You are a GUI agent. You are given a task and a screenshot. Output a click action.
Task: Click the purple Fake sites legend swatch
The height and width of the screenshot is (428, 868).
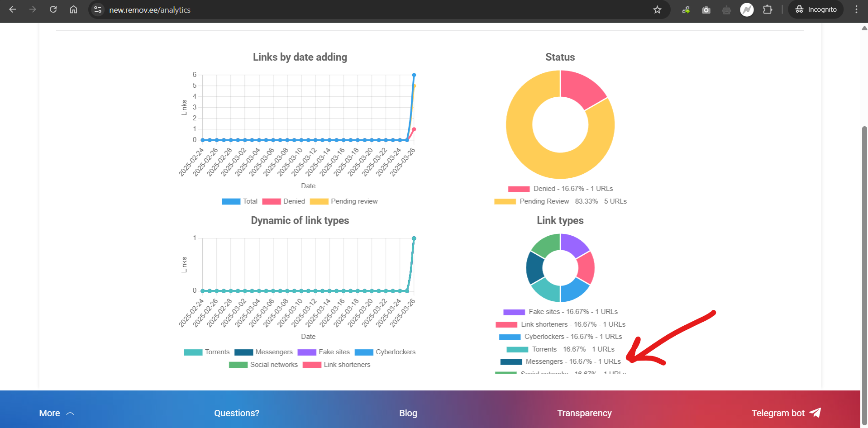point(514,312)
